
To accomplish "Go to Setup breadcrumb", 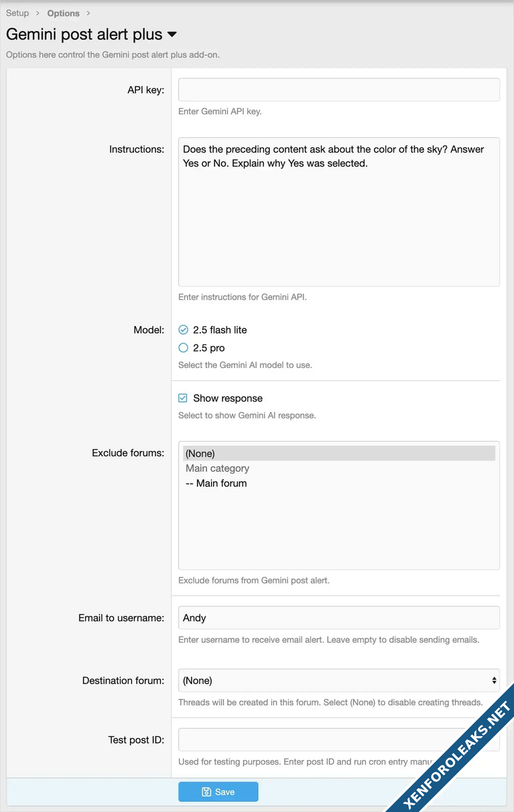I will [x=18, y=13].
